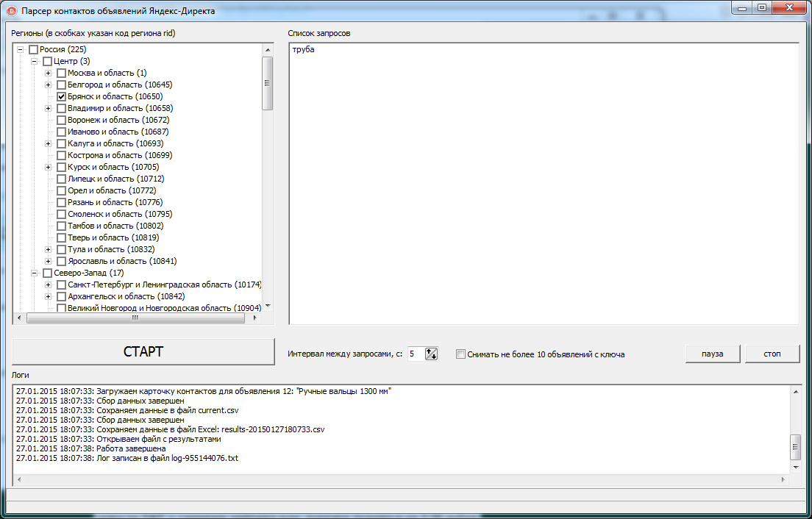The image size is (812, 519).
Task: Click the 'труба' query text
Action: [304, 50]
